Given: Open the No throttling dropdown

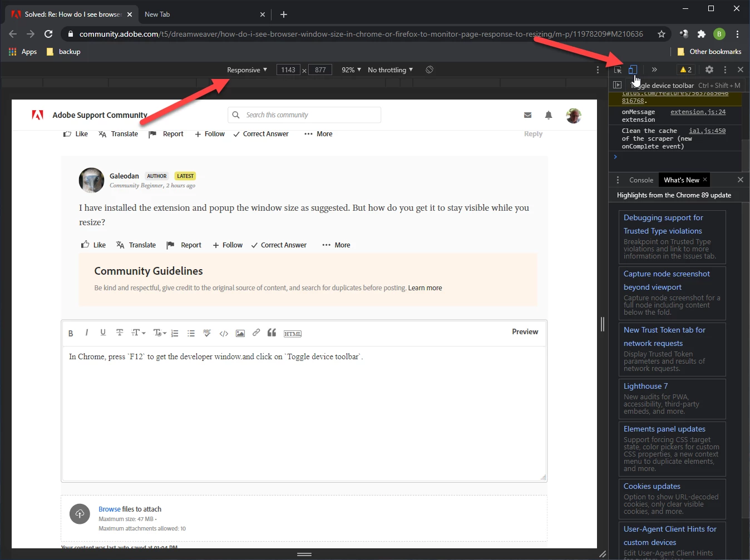Looking at the screenshot, I should (390, 70).
